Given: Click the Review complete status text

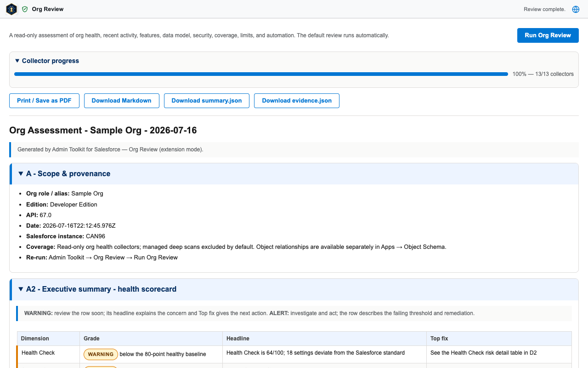Looking at the screenshot, I should tap(544, 9).
